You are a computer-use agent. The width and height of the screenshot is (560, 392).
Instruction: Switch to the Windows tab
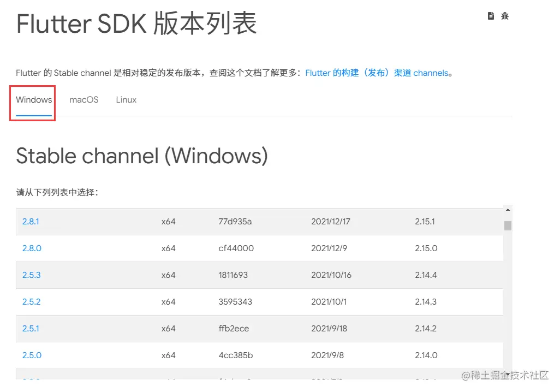pyautogui.click(x=34, y=100)
